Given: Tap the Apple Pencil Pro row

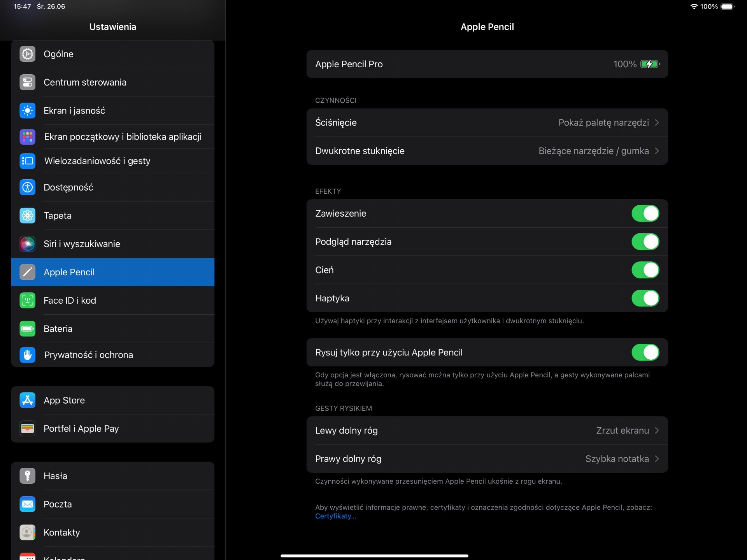Looking at the screenshot, I should click(x=487, y=64).
